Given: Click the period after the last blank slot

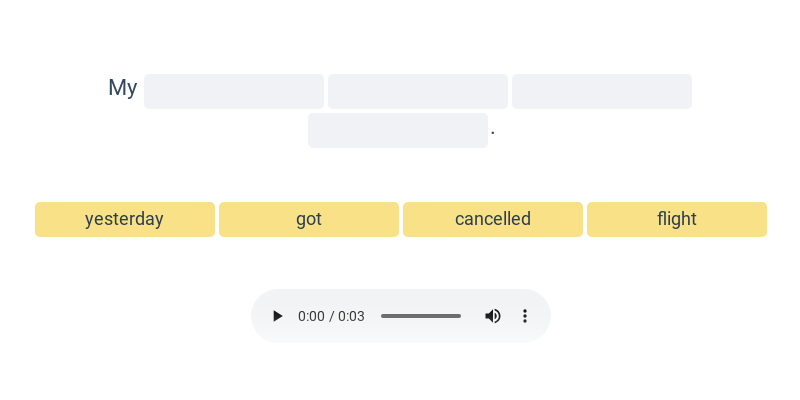Looking at the screenshot, I should [493, 133].
